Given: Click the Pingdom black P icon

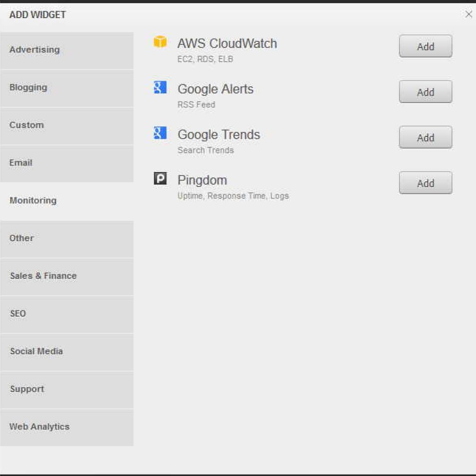Looking at the screenshot, I should tap(160, 178).
